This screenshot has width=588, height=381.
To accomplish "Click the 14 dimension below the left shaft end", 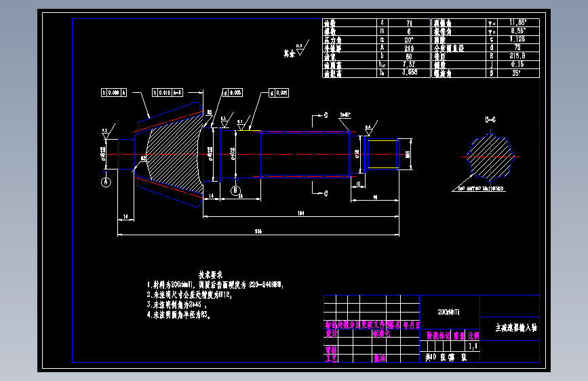I will [x=125, y=216].
